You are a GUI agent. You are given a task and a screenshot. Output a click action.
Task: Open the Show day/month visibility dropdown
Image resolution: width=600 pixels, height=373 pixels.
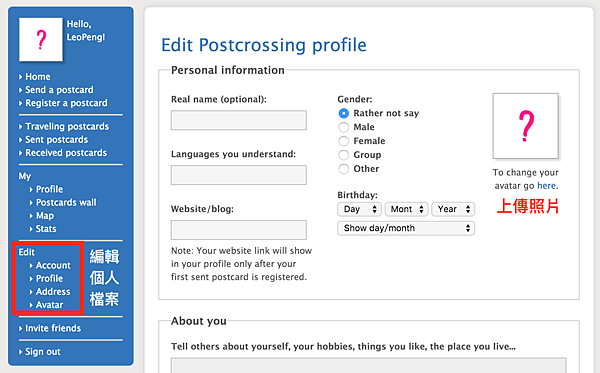coord(406,228)
